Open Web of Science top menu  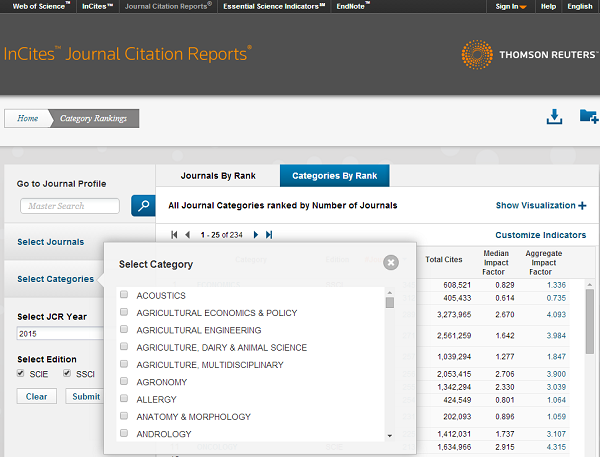[x=41, y=6]
